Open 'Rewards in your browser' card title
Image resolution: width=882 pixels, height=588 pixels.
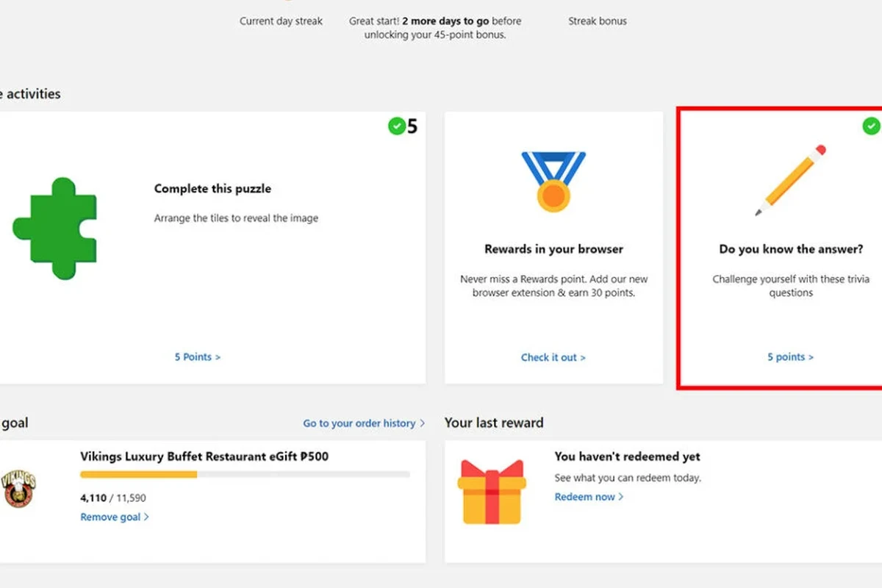coord(553,249)
